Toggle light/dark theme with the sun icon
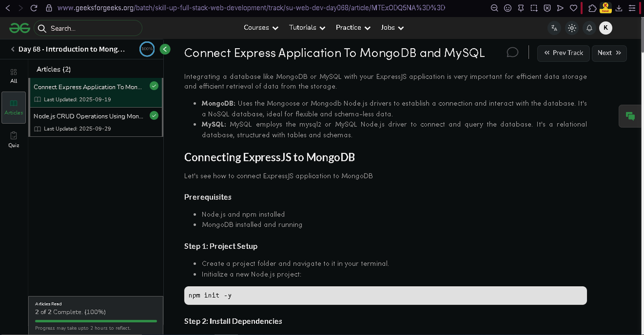 pyautogui.click(x=572, y=28)
